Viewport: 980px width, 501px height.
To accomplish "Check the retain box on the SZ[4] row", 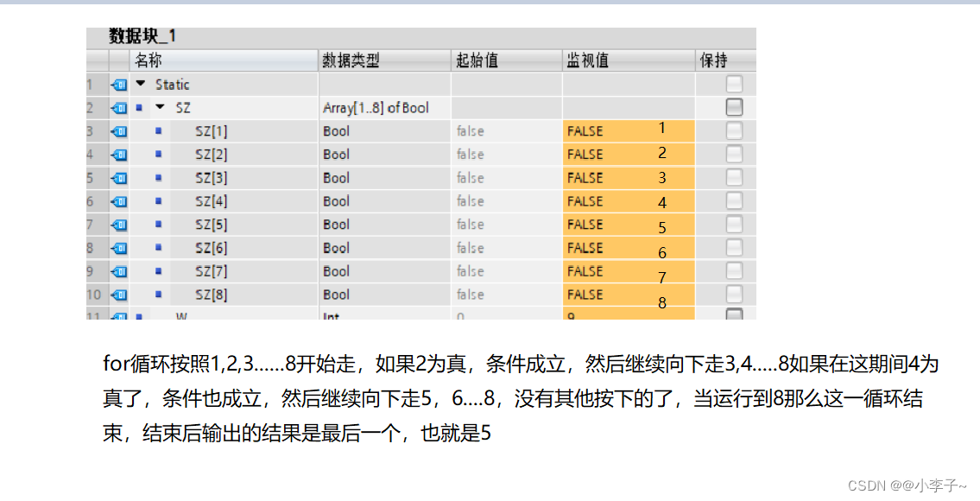I will coord(734,200).
